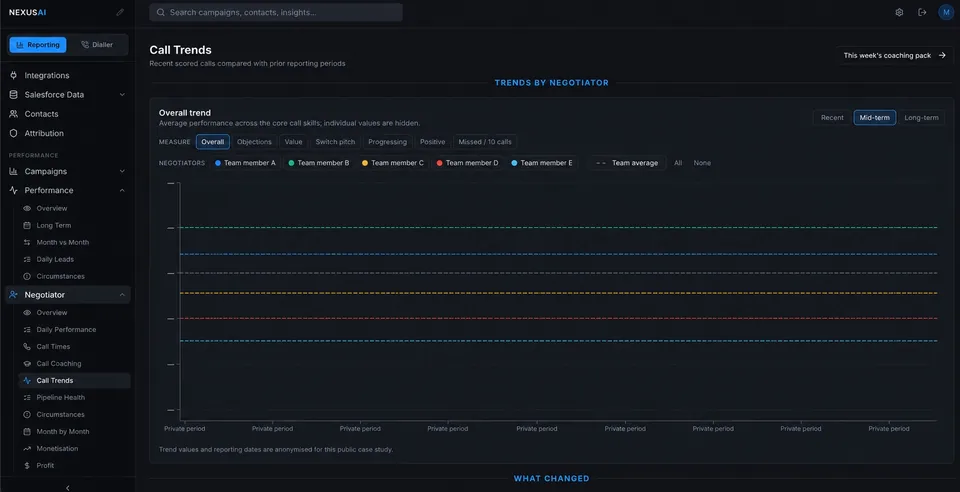The height and width of the screenshot is (492, 960).
Task: Collapse the Performance section chevron
Action: pyautogui.click(x=122, y=190)
